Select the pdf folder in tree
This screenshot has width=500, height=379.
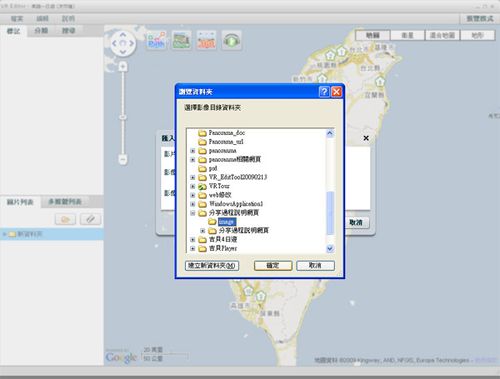(x=213, y=168)
